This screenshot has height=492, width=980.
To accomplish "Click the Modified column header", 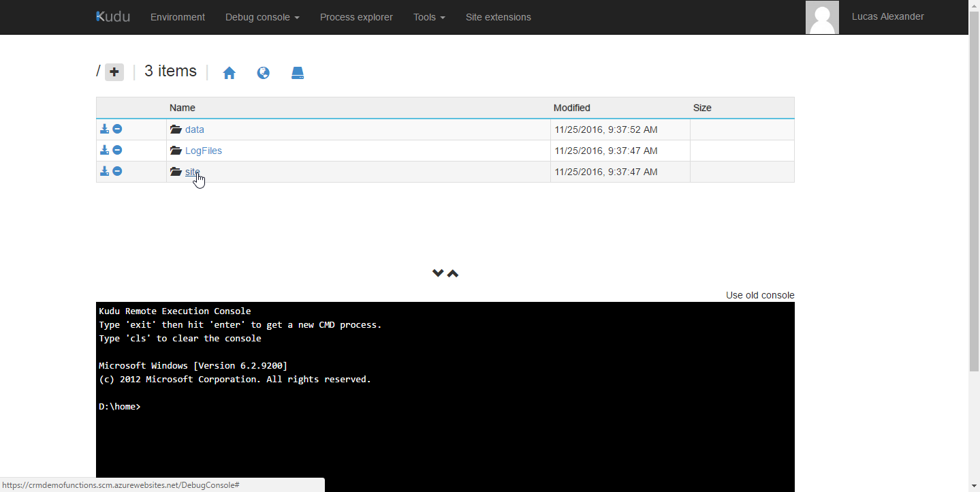I will point(572,108).
